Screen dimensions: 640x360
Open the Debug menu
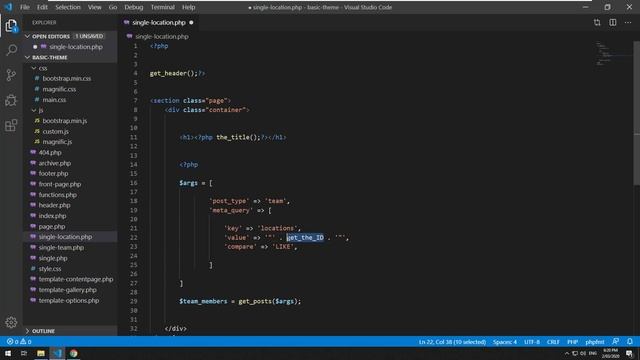point(133,7)
